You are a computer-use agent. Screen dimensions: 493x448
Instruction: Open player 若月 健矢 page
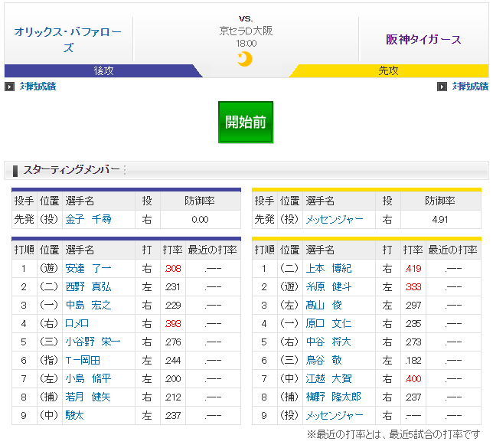click(x=88, y=397)
